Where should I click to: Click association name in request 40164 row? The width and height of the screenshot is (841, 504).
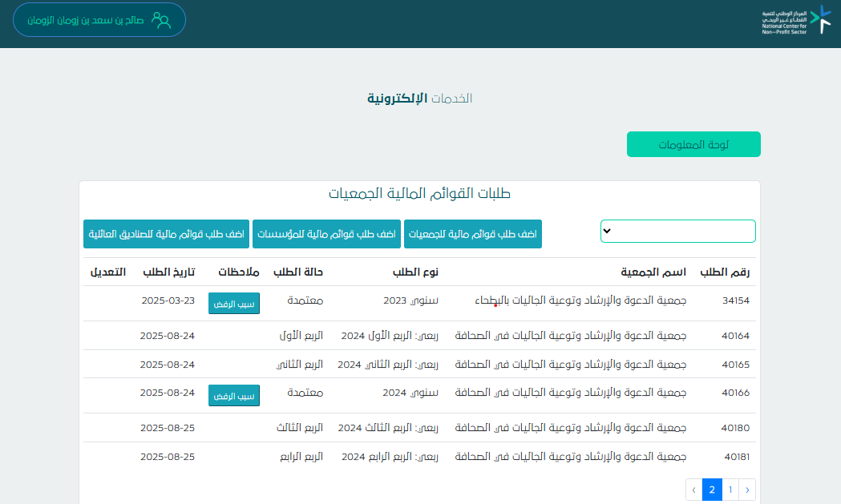click(570, 336)
